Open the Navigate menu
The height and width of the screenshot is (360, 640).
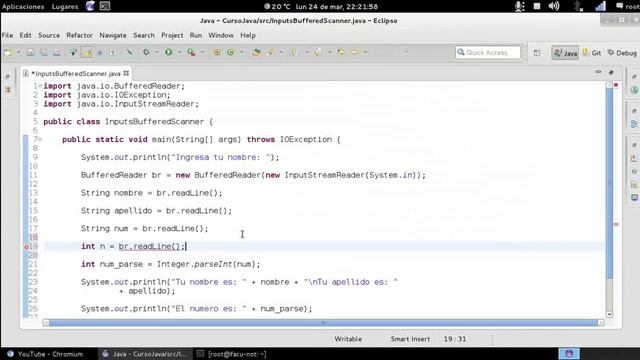(x=113, y=35)
